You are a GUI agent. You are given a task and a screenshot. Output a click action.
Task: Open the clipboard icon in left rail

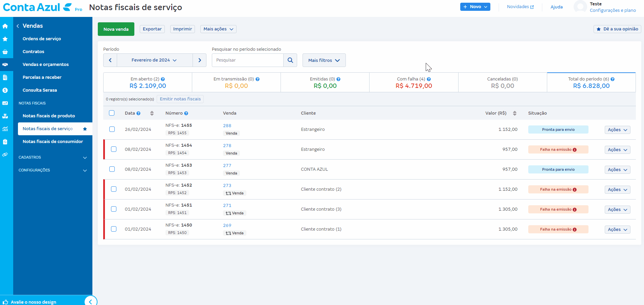[x=5, y=142]
